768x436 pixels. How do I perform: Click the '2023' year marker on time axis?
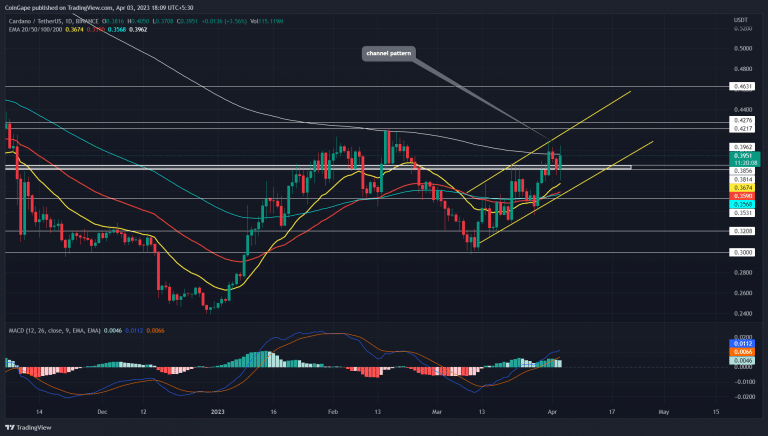point(217,411)
